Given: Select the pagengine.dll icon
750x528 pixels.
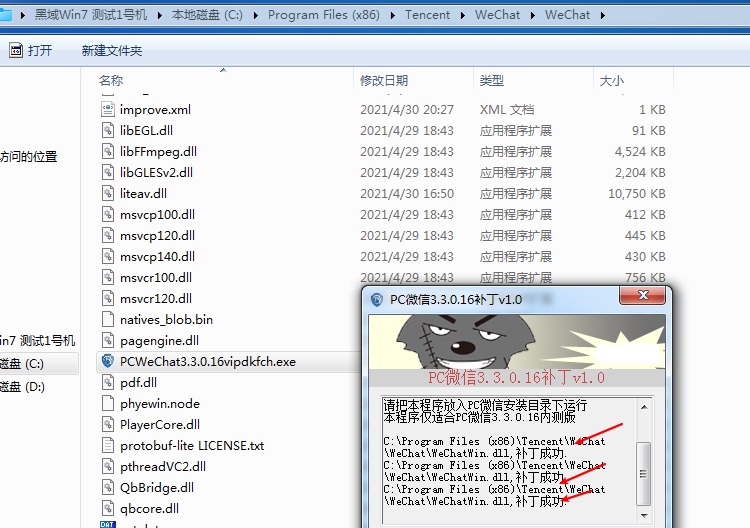Looking at the screenshot, I should tap(108, 341).
